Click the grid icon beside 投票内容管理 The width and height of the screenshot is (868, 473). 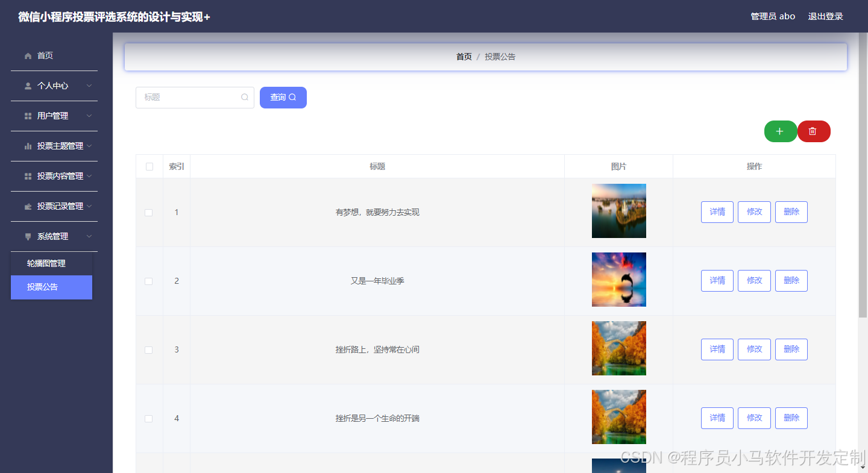point(28,176)
